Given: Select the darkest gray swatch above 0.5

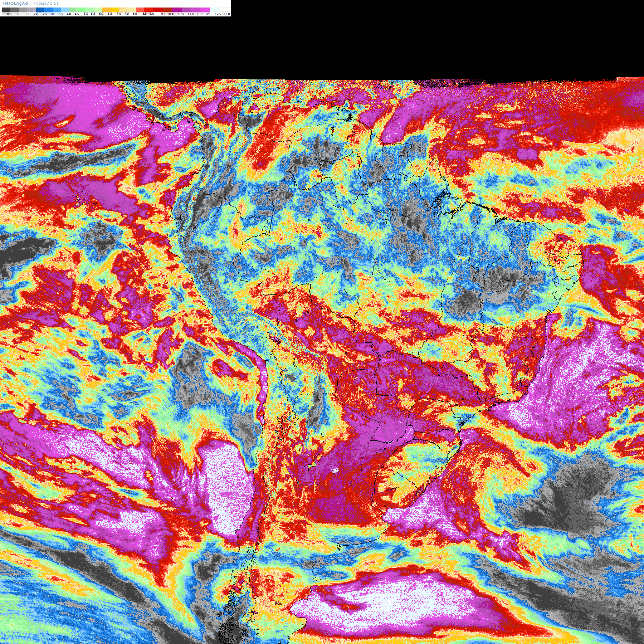Looking at the screenshot, I should 6,10.
